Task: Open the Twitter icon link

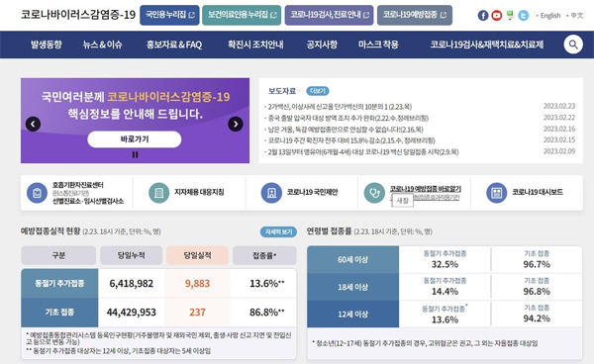Action: [523, 16]
